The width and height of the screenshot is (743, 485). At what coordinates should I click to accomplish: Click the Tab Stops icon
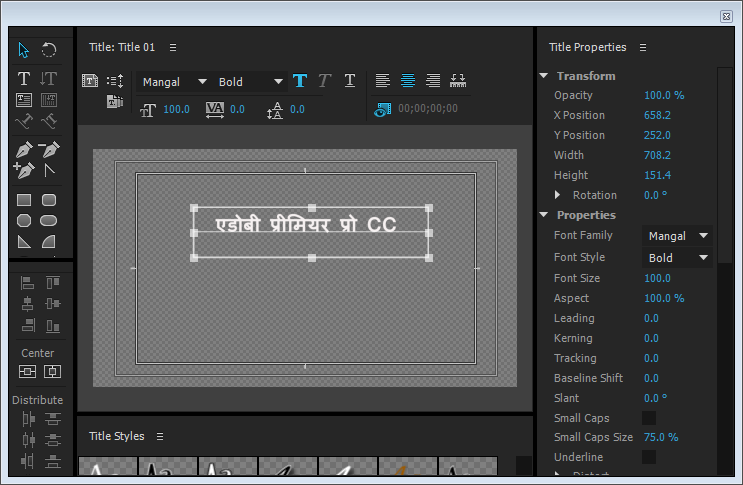pyautogui.click(x=458, y=81)
